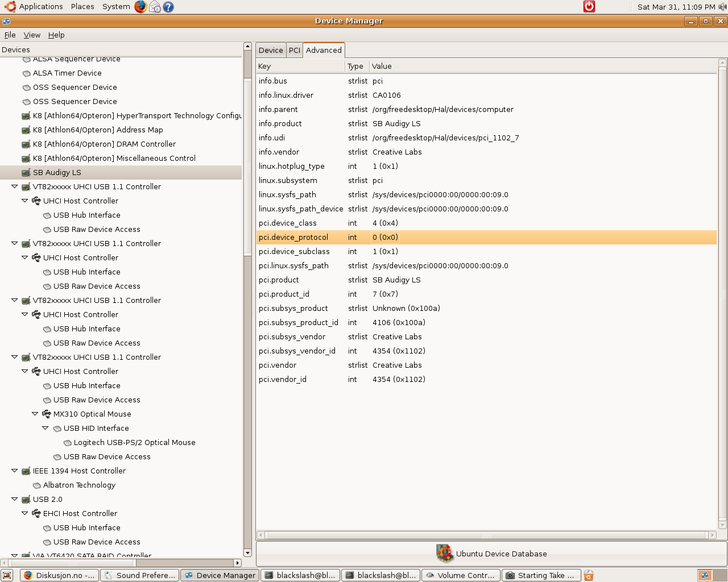Collapse the USB 2.0 node
Image resolution: width=728 pixels, height=582 pixels.
(x=15, y=499)
